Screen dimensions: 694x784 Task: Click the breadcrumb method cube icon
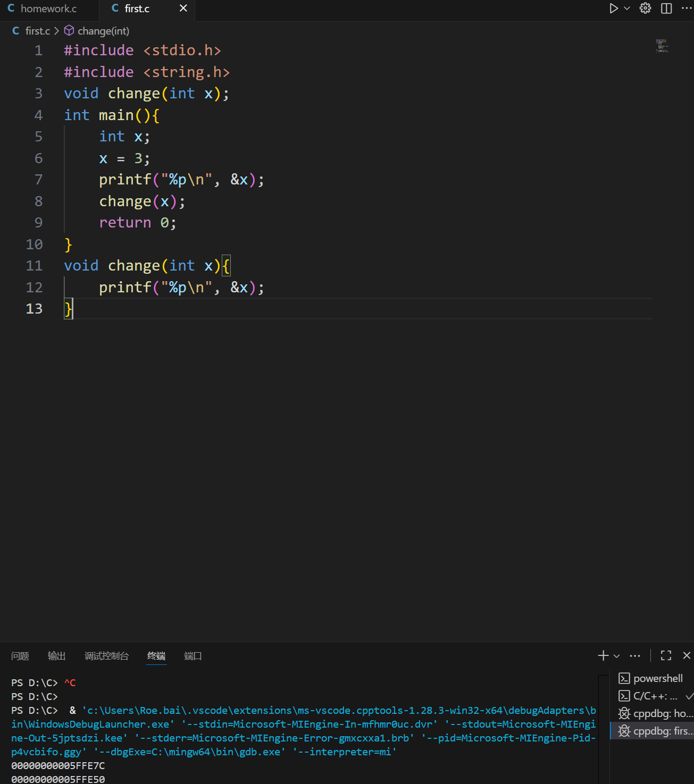pos(69,31)
